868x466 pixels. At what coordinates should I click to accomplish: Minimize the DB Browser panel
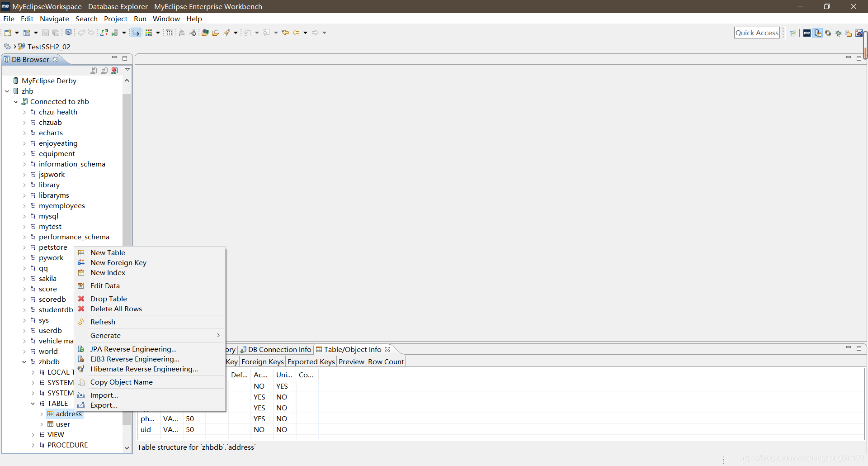pos(114,58)
